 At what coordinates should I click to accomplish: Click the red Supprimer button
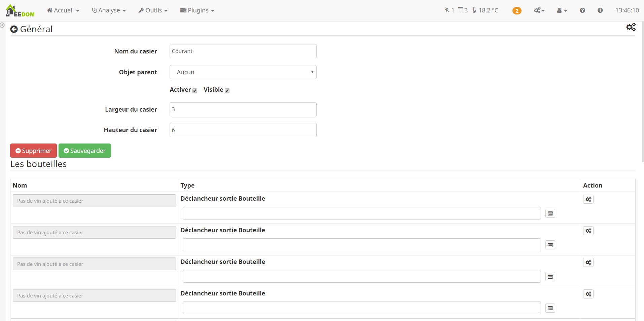point(33,151)
